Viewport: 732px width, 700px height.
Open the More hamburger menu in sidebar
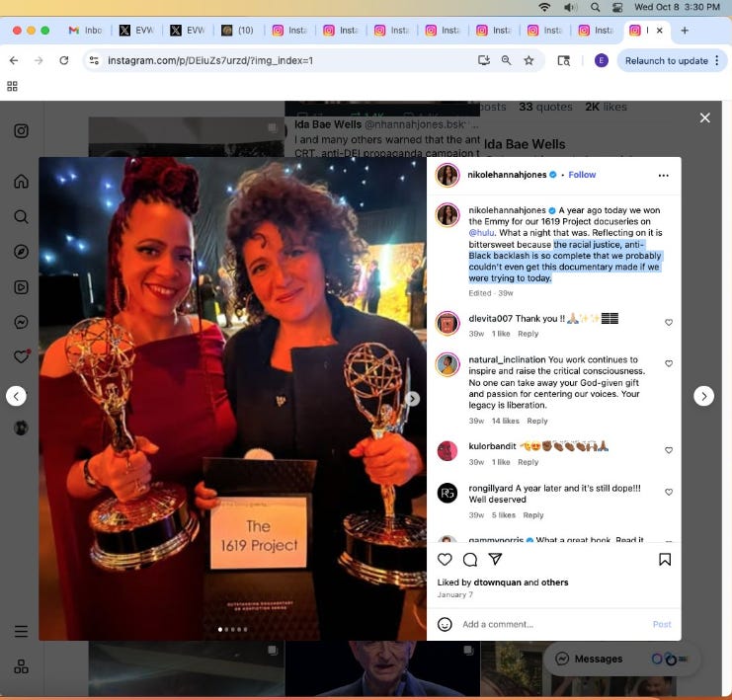click(x=21, y=632)
